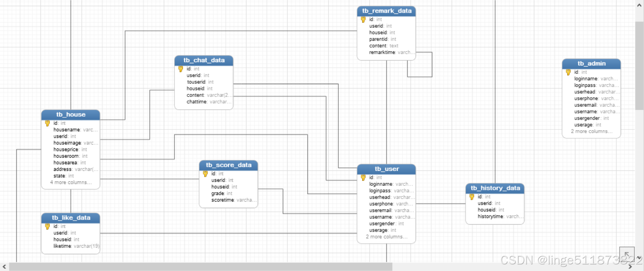Click the primary key icon in tb_chat_data

(181, 69)
